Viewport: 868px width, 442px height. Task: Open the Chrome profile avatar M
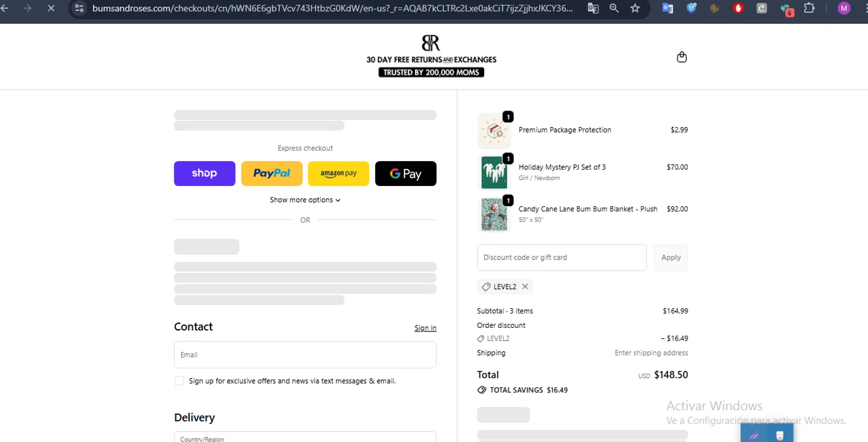[x=844, y=8]
